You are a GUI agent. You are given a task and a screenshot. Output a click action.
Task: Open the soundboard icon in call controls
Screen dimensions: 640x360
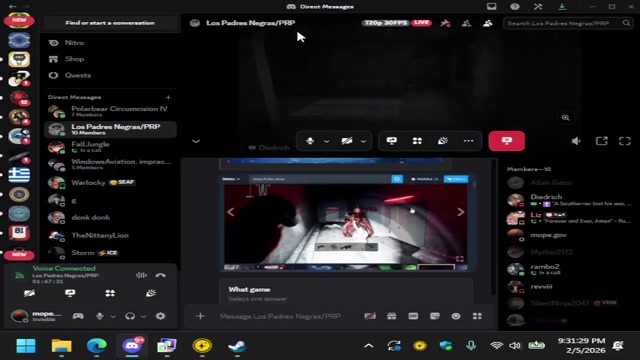443,141
